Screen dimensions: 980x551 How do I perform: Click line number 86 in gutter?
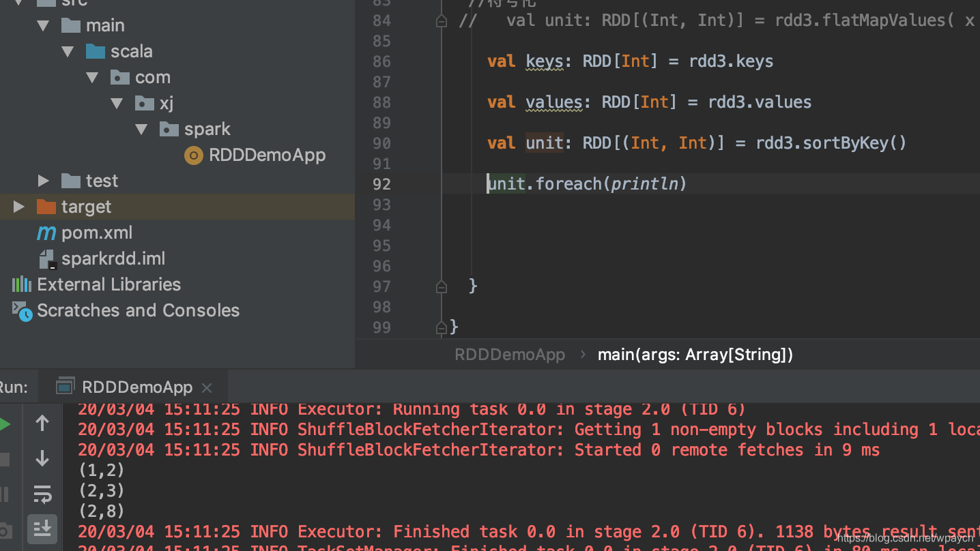(381, 61)
